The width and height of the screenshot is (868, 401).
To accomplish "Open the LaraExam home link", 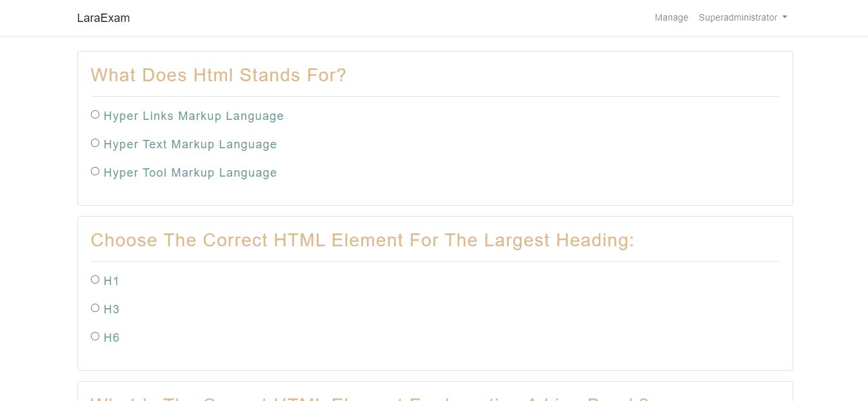I will tap(103, 18).
